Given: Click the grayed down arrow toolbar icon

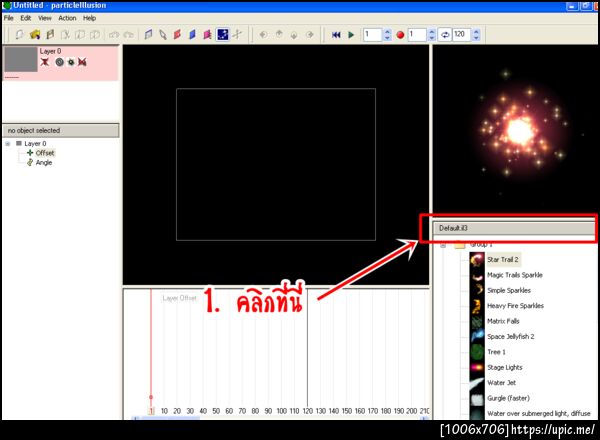Looking at the screenshot, I should pyautogui.click(x=294, y=35).
